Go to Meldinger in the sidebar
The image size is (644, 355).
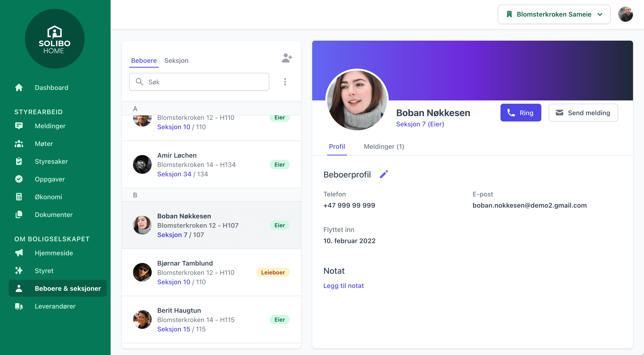[x=50, y=126]
